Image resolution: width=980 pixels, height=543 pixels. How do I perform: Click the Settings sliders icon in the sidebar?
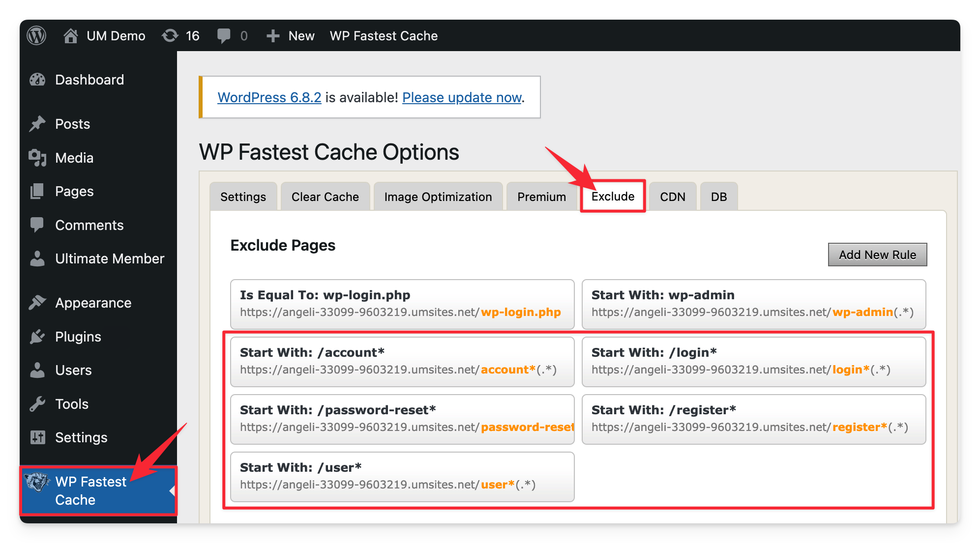point(37,437)
